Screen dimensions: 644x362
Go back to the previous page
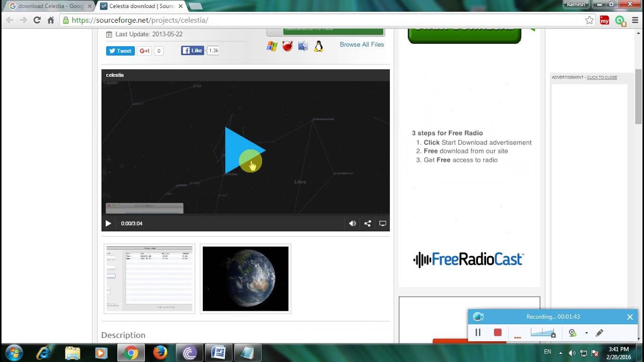tap(10, 20)
